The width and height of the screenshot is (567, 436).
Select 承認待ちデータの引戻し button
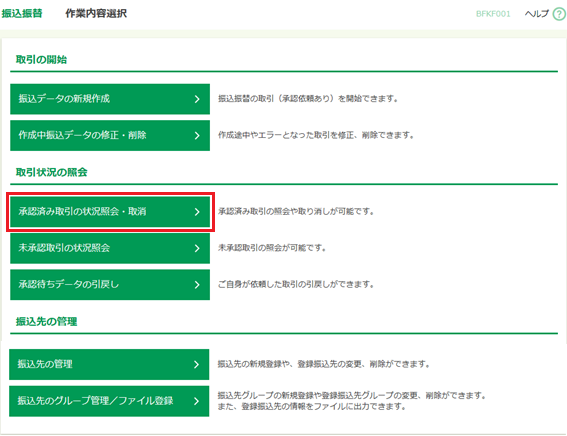click(110, 285)
